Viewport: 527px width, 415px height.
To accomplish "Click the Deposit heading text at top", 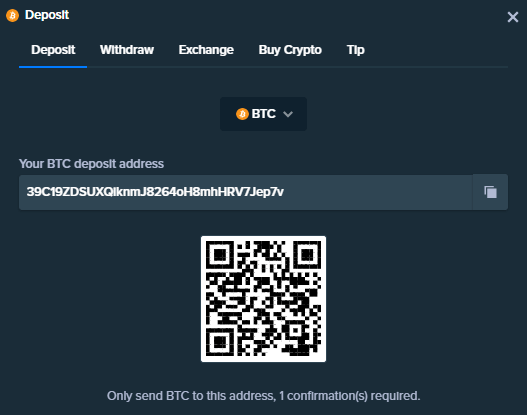I will [47, 15].
